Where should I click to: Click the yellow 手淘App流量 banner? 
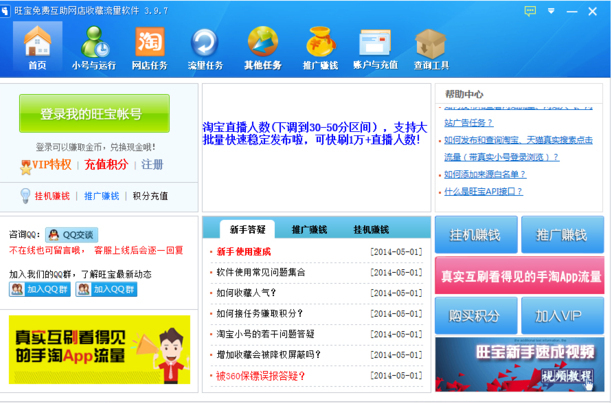click(100, 350)
